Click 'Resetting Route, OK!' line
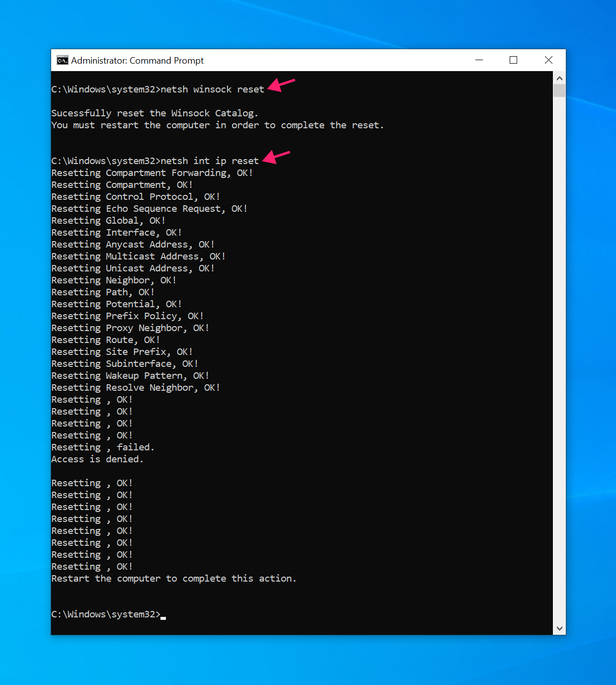The image size is (616, 685). [x=106, y=340]
